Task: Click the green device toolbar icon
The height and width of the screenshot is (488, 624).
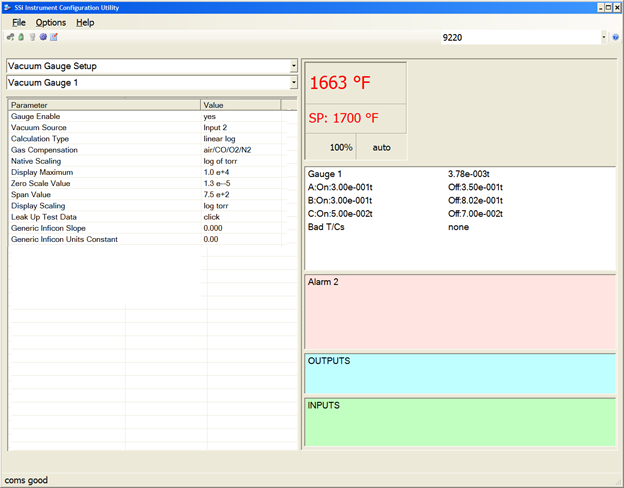Action: coord(21,37)
